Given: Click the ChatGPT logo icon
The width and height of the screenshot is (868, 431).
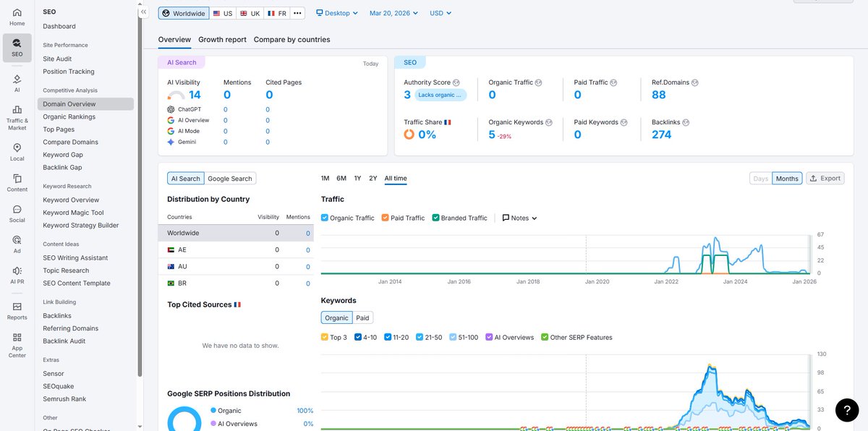Looking at the screenshot, I should pos(171,109).
